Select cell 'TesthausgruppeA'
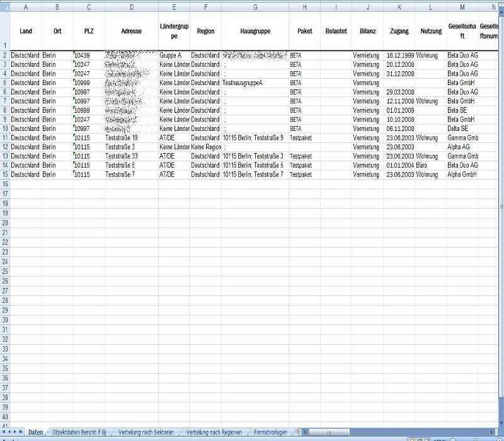 coord(255,83)
